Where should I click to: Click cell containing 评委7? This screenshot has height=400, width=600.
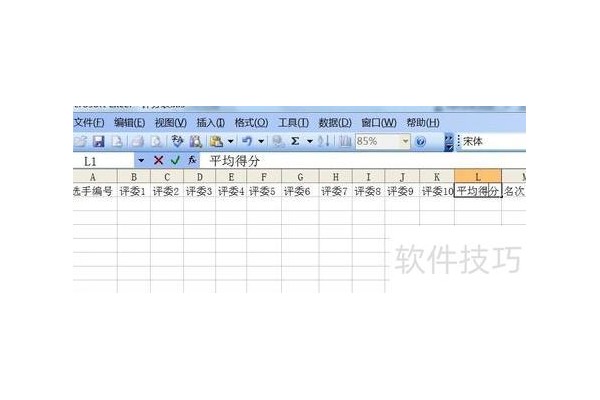click(336, 191)
